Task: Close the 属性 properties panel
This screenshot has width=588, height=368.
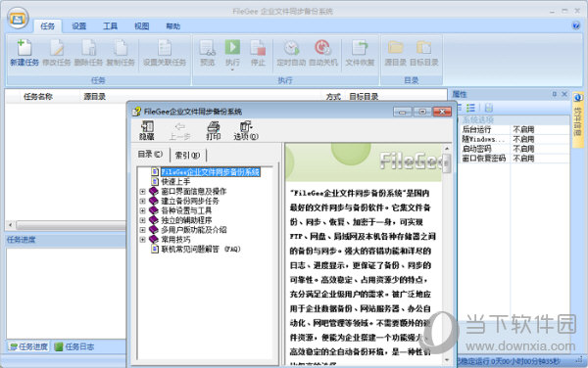Action: tap(564, 94)
